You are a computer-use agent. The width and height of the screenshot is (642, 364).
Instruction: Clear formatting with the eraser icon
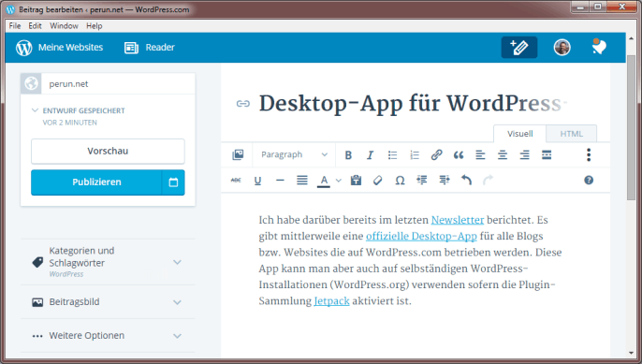[x=377, y=181]
